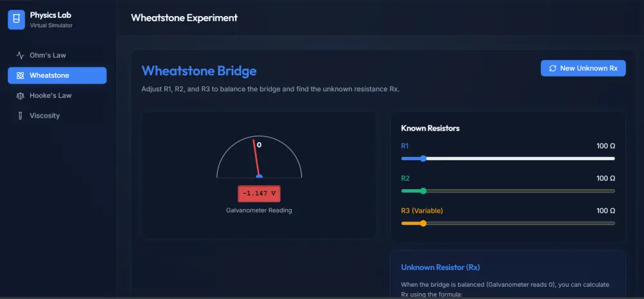
Task: Click the Hooke's Law scale icon
Action: (20, 96)
